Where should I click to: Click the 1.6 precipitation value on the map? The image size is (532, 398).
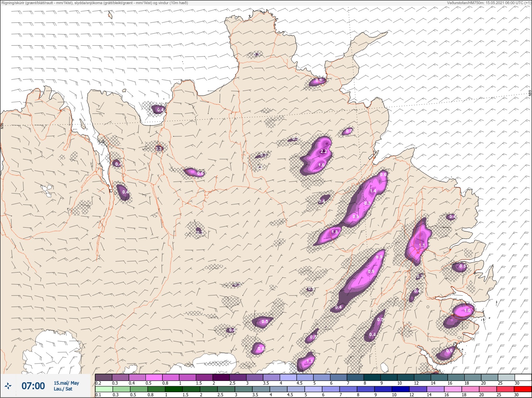tap(321, 165)
